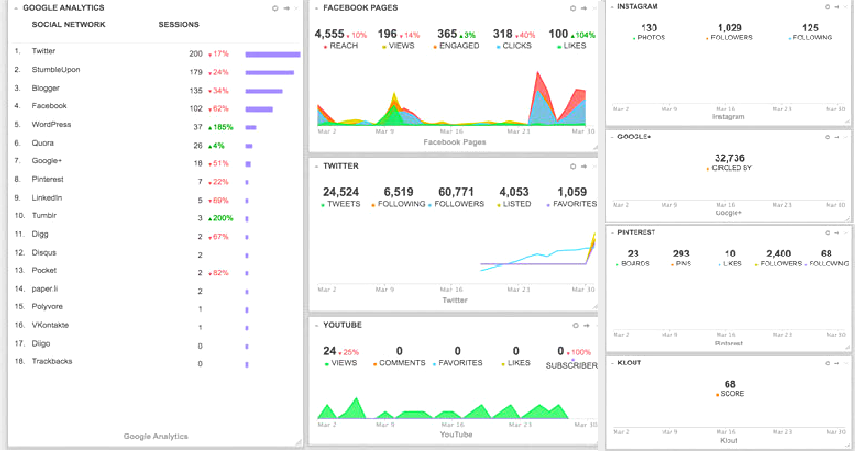Click arrow icon in Klout widget header
The image size is (855, 451).
point(836,363)
